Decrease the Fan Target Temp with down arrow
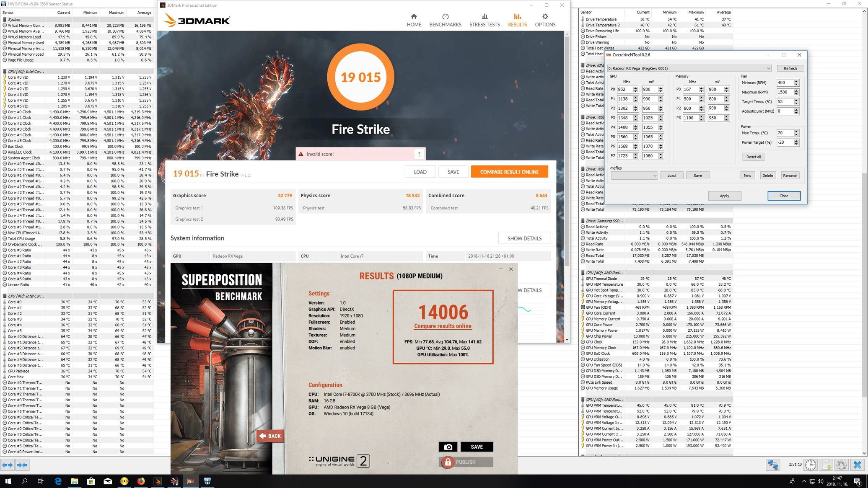868x488 pixels. pyautogui.click(x=796, y=103)
